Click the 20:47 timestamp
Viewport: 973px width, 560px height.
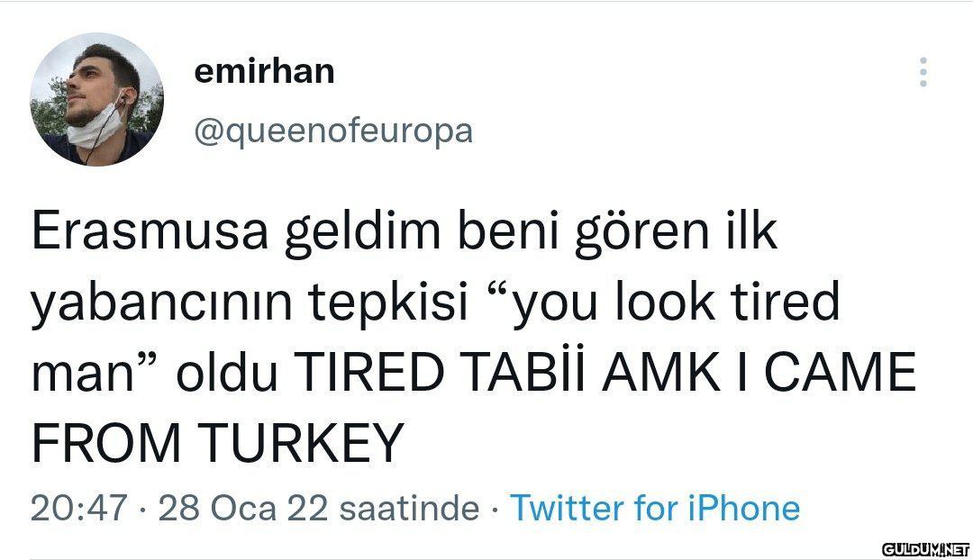(x=78, y=509)
